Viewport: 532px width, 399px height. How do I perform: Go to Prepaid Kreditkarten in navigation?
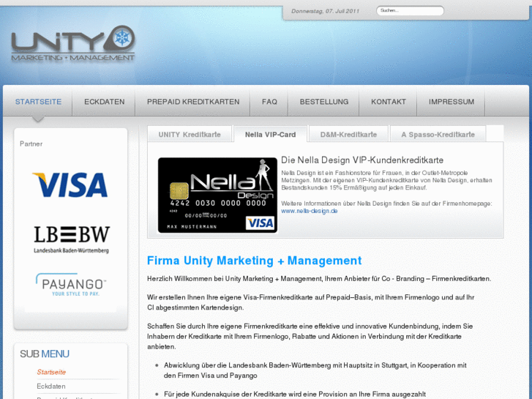(x=193, y=102)
